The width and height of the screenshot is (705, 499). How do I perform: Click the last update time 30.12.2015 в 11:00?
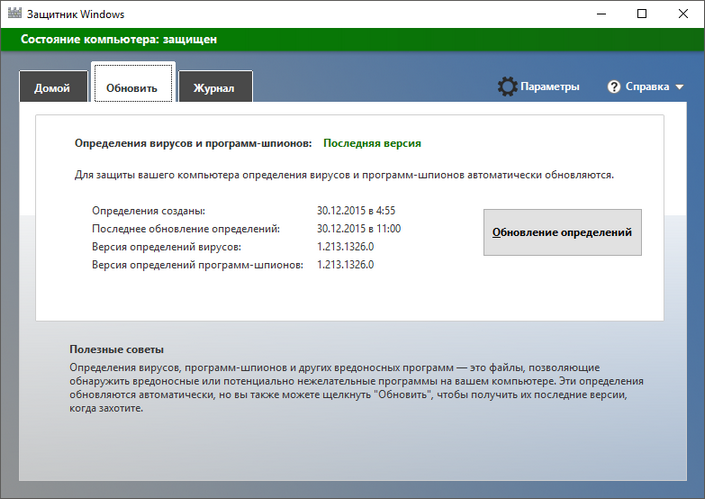click(358, 229)
